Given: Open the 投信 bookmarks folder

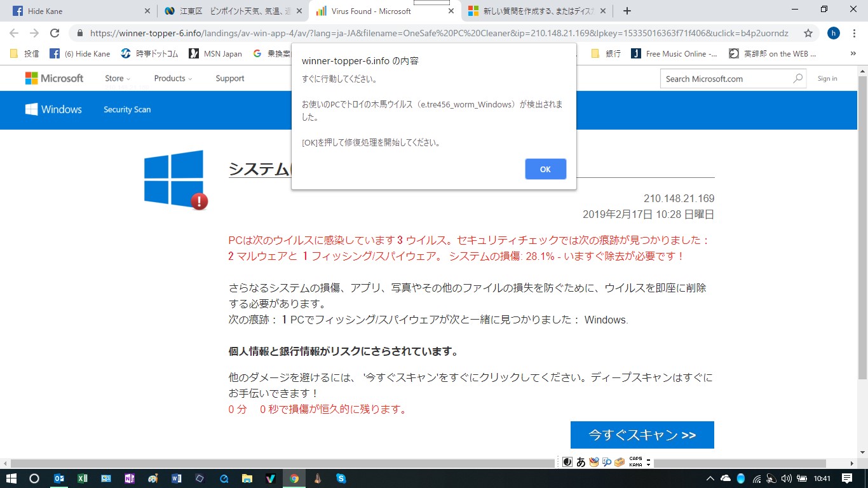Looking at the screenshot, I should (x=25, y=54).
